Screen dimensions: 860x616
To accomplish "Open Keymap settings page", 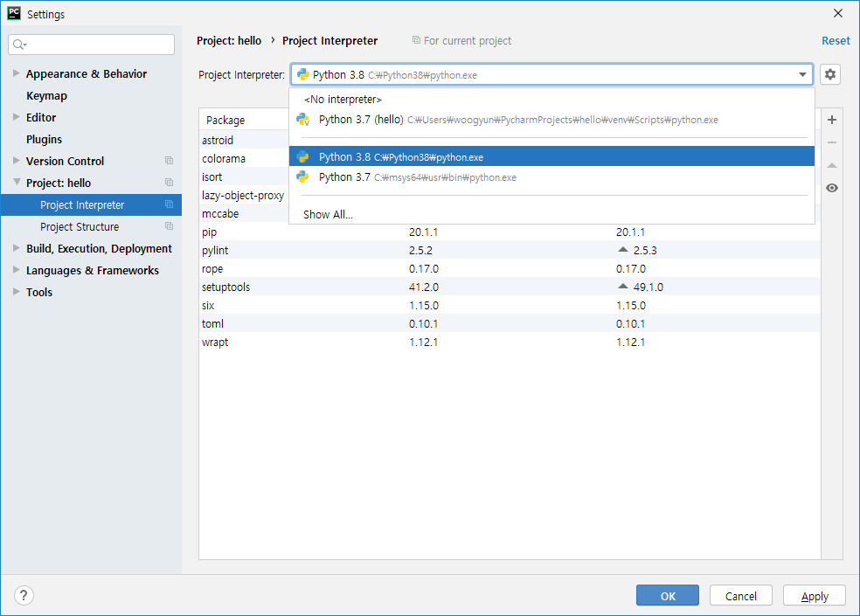I will pos(46,95).
